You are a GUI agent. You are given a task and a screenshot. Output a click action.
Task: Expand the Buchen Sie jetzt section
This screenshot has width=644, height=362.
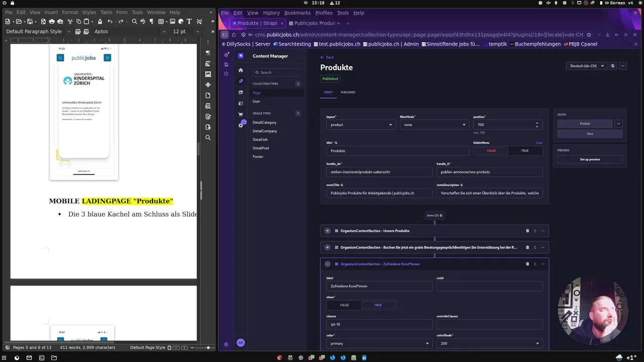click(328, 247)
